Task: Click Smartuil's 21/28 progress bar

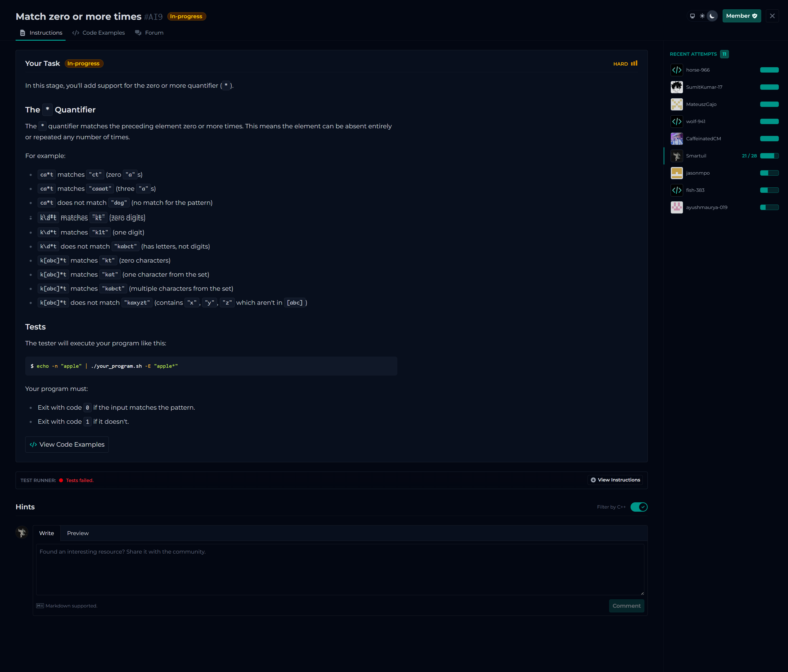Action: (769, 156)
